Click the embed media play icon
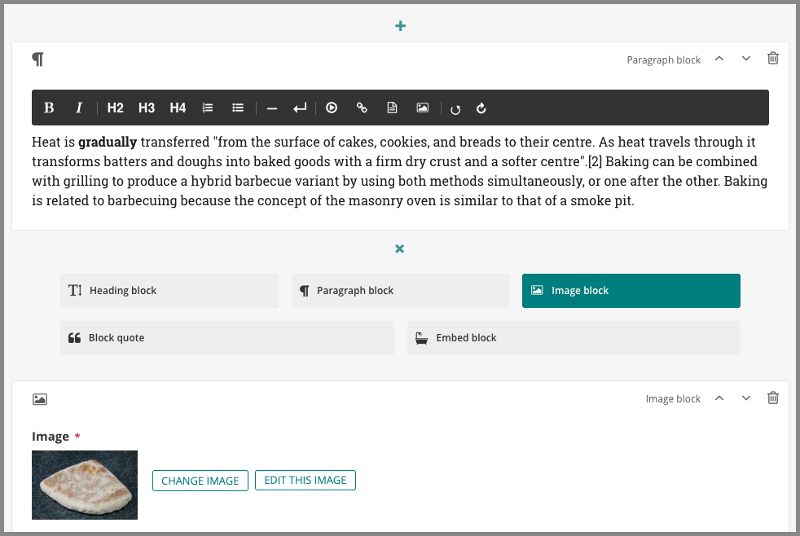The height and width of the screenshot is (536, 800). [332, 108]
